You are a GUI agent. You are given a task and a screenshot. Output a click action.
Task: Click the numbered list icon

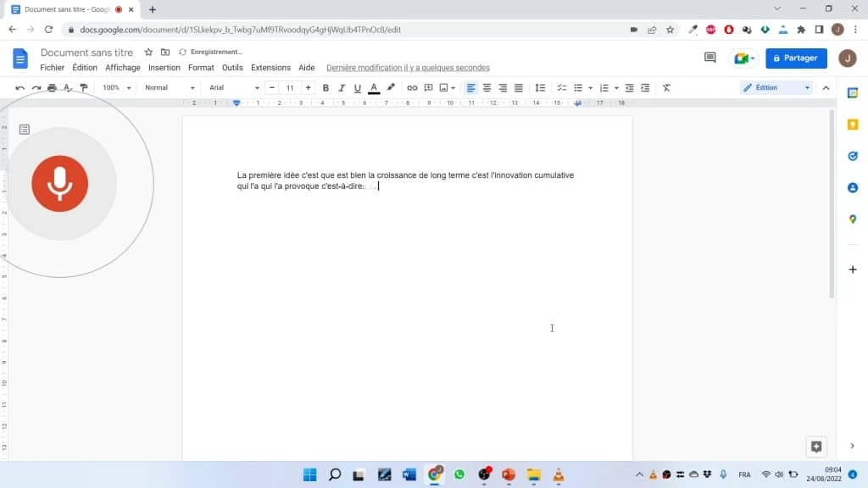click(x=604, y=88)
